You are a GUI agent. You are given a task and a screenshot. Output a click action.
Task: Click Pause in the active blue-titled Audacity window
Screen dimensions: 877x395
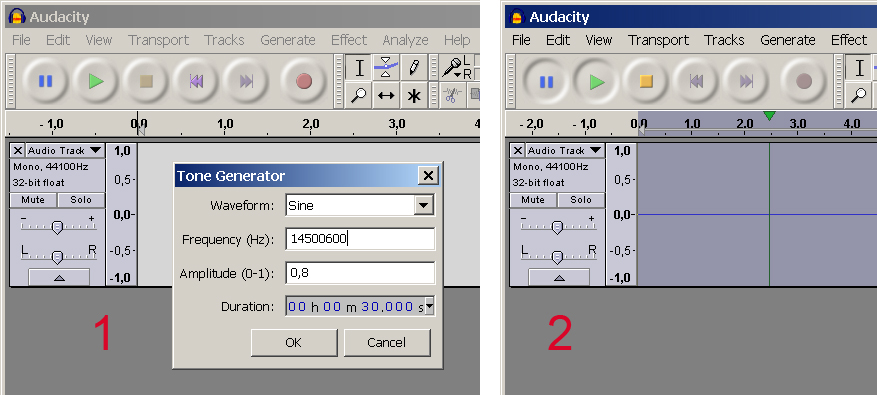(x=546, y=82)
